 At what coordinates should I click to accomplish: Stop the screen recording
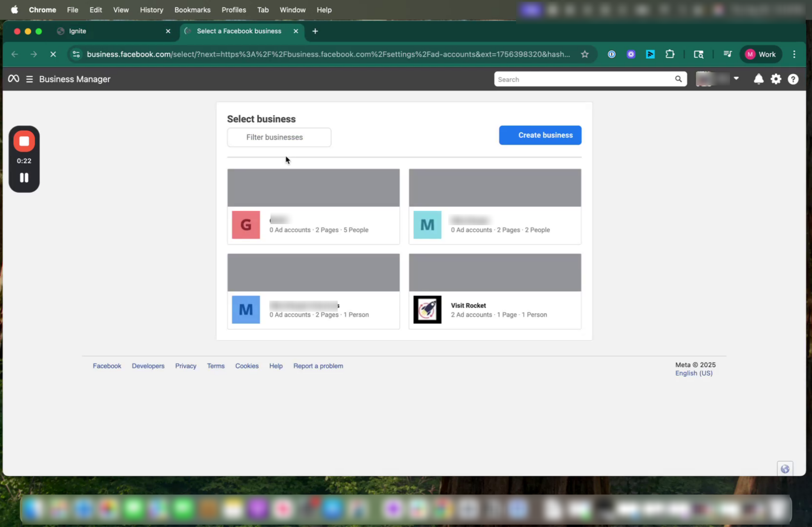(24, 141)
